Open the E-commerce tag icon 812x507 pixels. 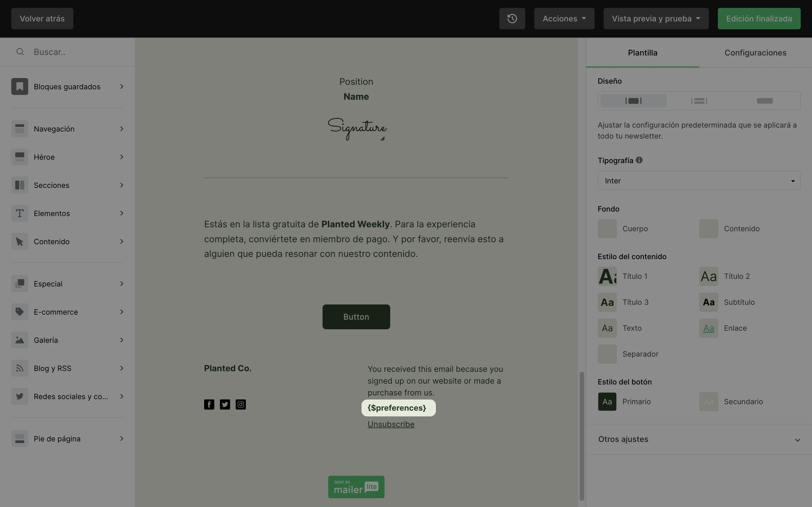[19, 312]
